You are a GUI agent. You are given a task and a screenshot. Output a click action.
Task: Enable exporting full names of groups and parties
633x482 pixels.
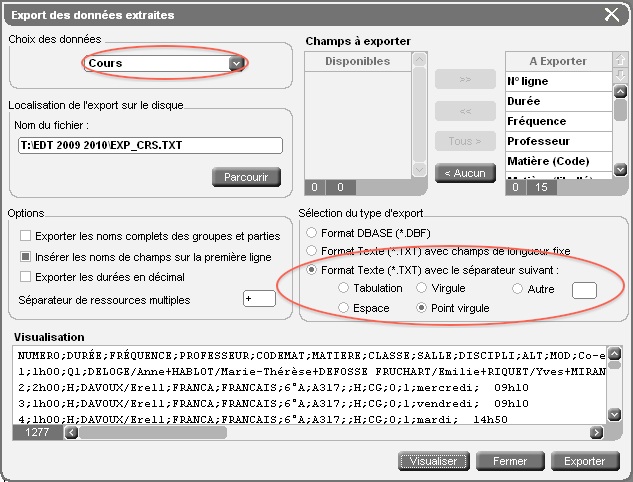click(x=26, y=235)
